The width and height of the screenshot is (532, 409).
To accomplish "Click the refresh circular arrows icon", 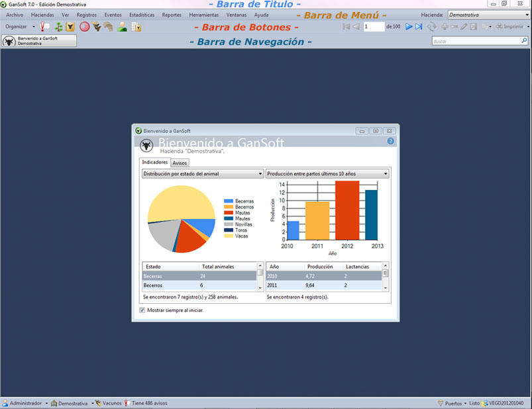I will 432,26.
